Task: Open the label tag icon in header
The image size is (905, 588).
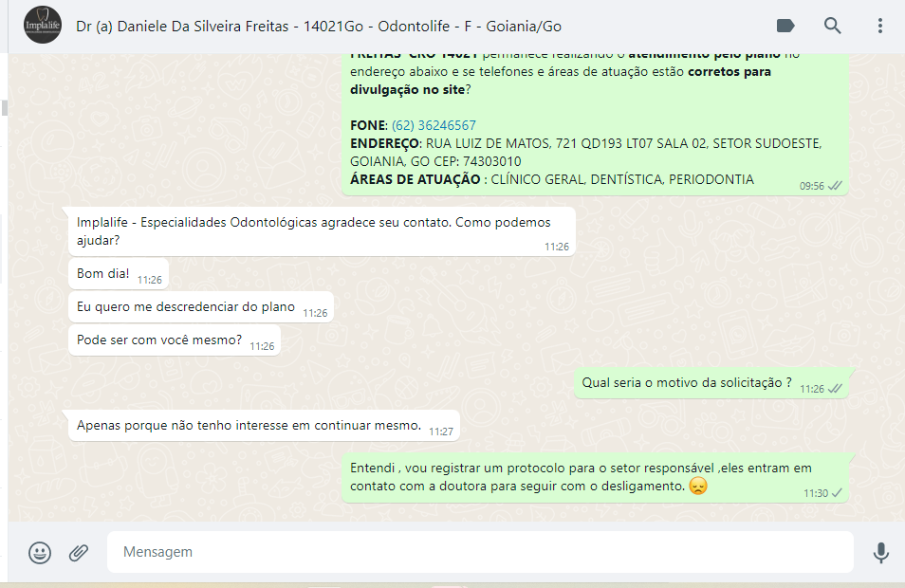Action: (785, 26)
